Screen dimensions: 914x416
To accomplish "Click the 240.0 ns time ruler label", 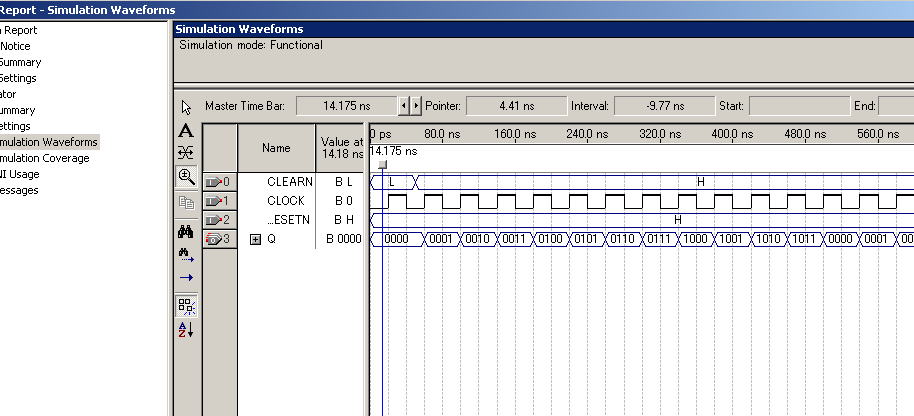I will tap(587, 134).
